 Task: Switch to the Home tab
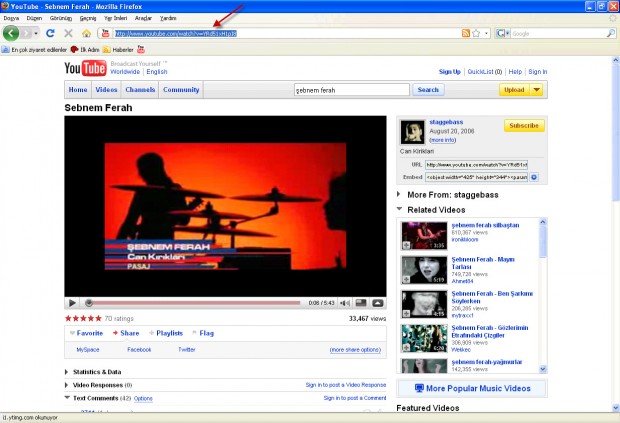pyautogui.click(x=78, y=90)
